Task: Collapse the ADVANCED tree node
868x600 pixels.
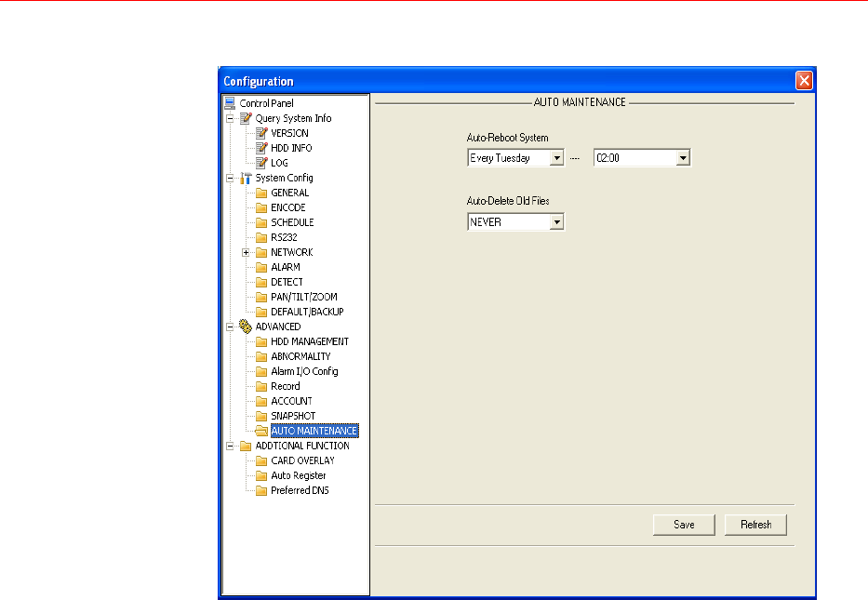Action: point(231,327)
